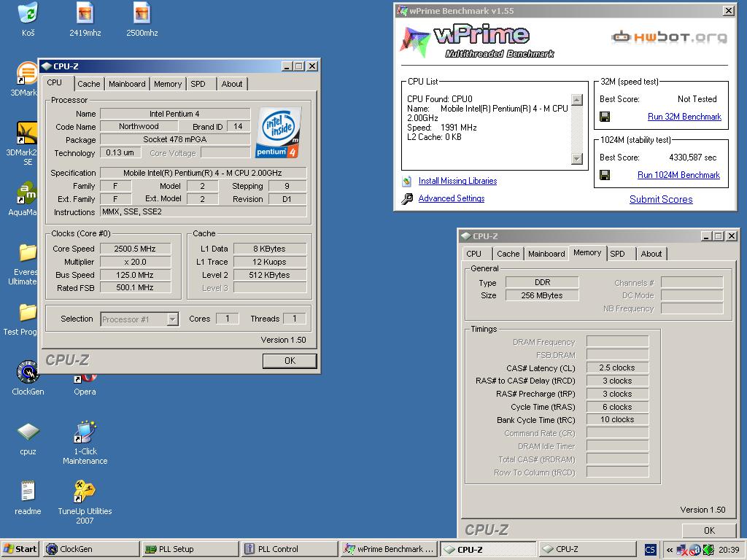
Task: Click the wrench icon beside Advanced Settings
Action: pyautogui.click(x=407, y=198)
